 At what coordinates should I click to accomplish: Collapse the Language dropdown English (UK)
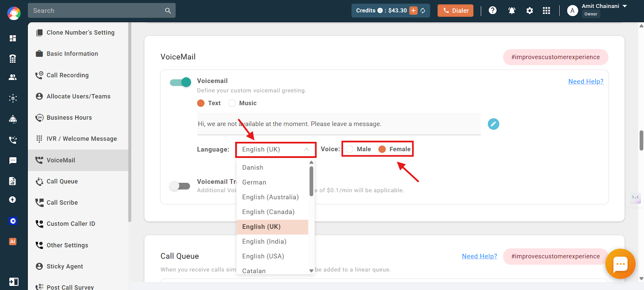[276, 149]
